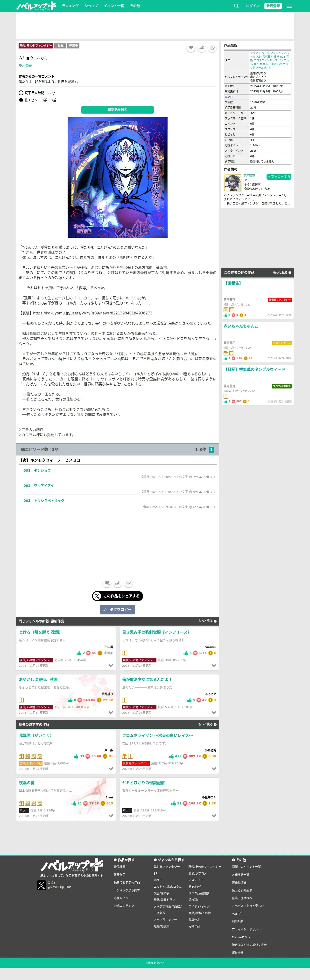Click the official X icon in footer
This screenshot has height=980, width=310.
41,885
